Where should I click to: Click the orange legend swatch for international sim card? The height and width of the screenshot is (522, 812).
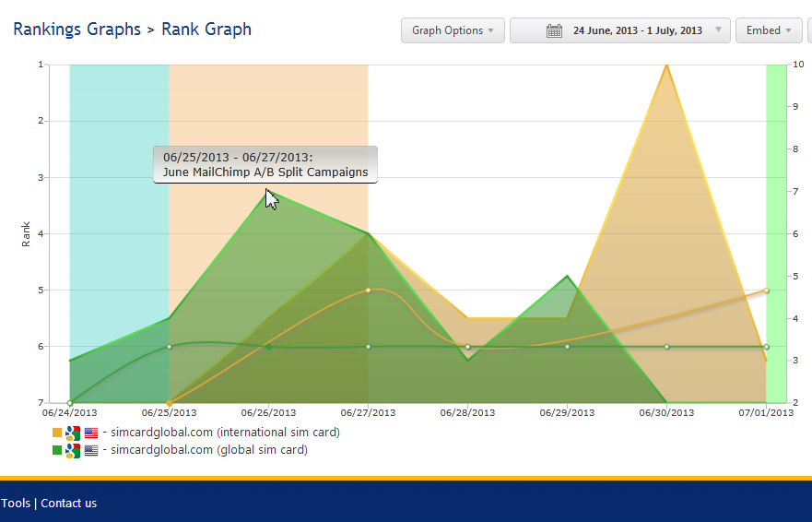click(57, 433)
